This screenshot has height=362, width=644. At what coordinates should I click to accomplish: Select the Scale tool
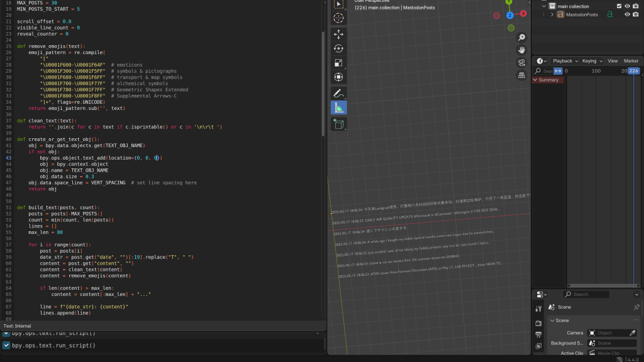tap(338, 63)
